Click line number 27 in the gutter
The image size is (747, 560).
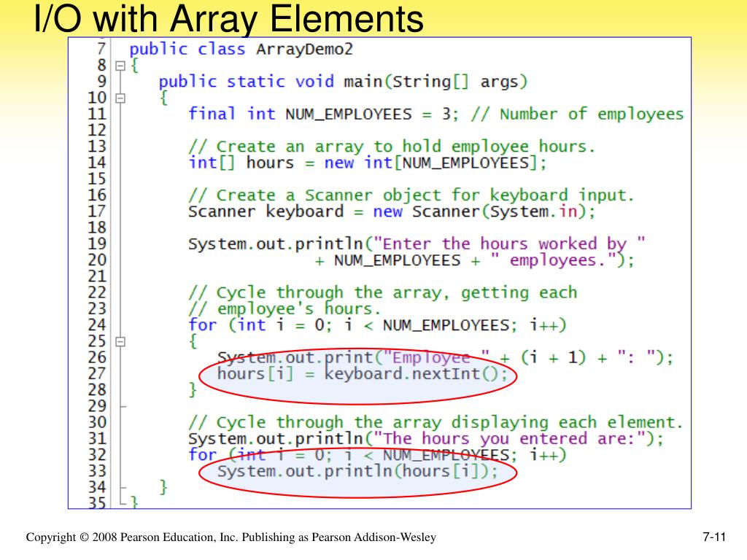97,374
